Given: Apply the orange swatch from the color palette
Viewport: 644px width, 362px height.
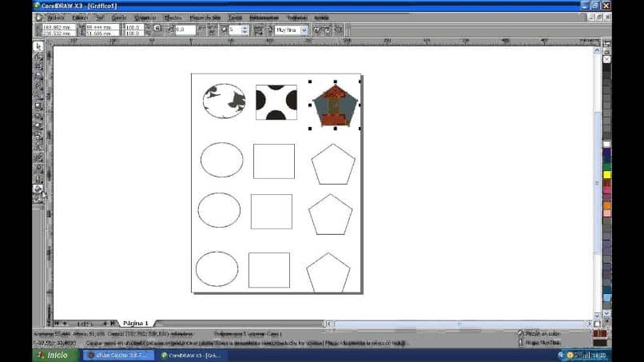Looking at the screenshot, I should [606, 205].
